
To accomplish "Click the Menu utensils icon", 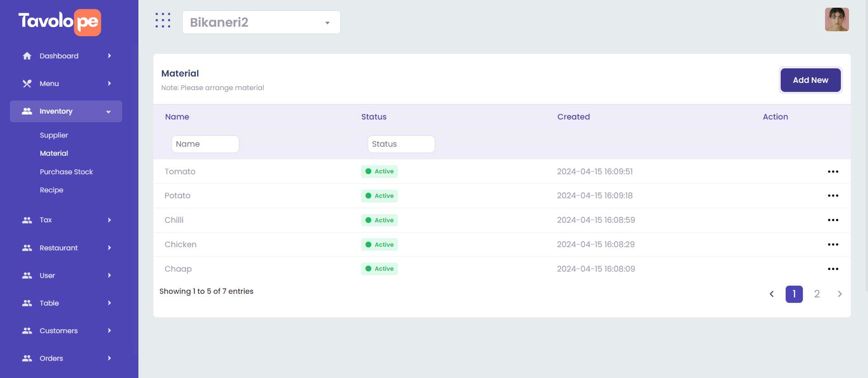I will click(27, 84).
